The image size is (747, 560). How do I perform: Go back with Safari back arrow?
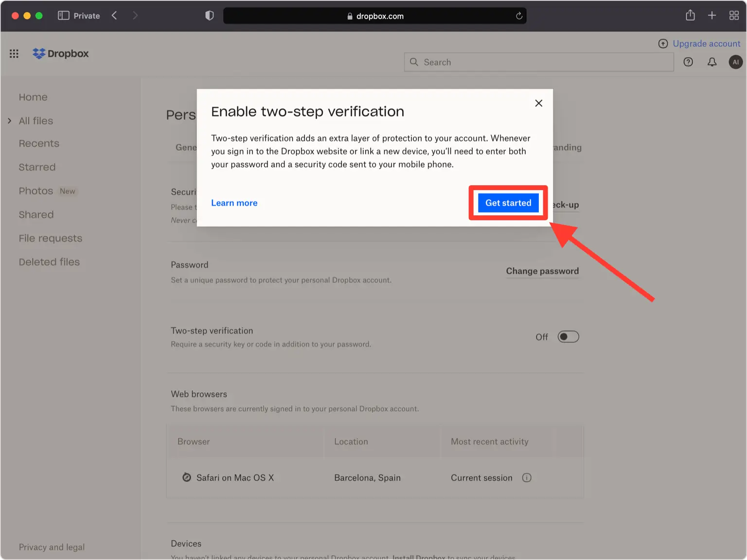tap(114, 16)
